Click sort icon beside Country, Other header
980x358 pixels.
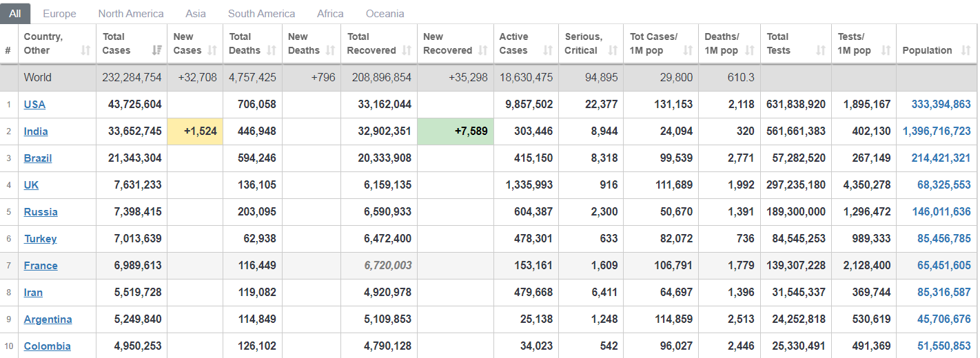85,50
